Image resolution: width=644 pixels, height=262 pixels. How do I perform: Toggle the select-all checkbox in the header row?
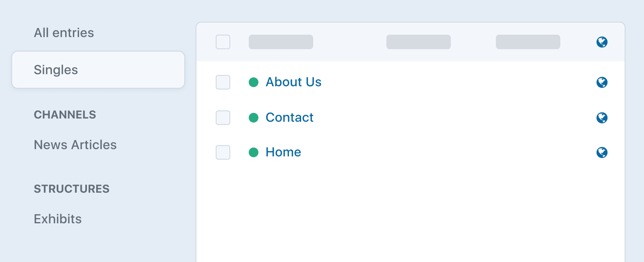[223, 42]
